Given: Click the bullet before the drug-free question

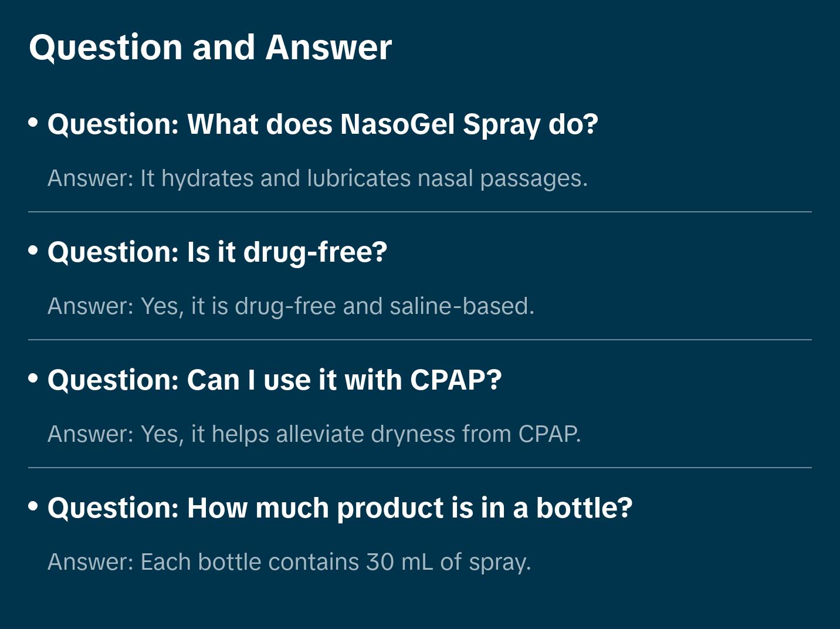Looking at the screenshot, I should point(33,250).
